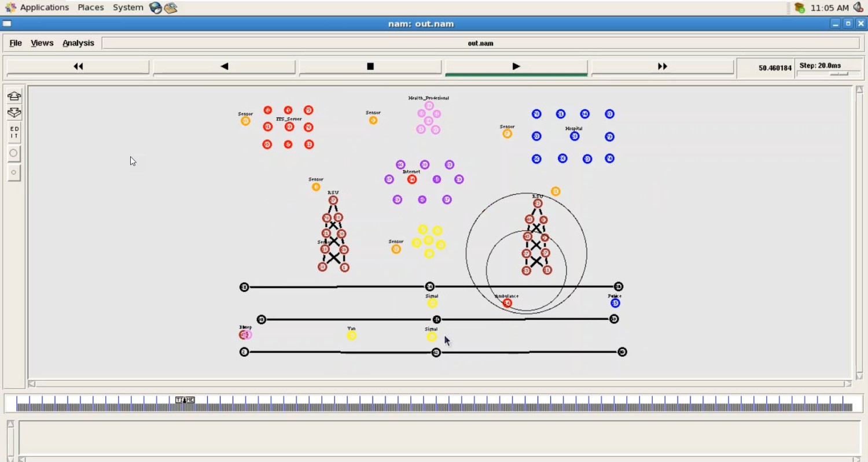Viewport: 868px width, 462px height.
Task: Rewind the animation
Action: pos(78,66)
